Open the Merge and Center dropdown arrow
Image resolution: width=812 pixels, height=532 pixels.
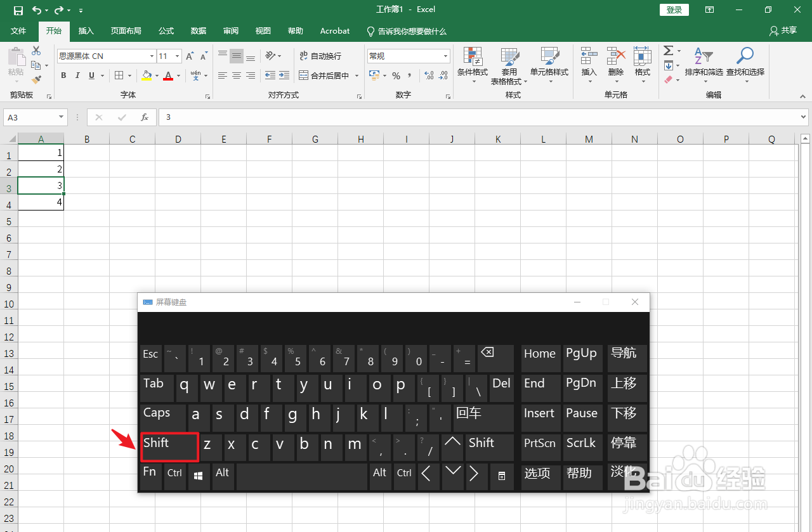pyautogui.click(x=357, y=75)
